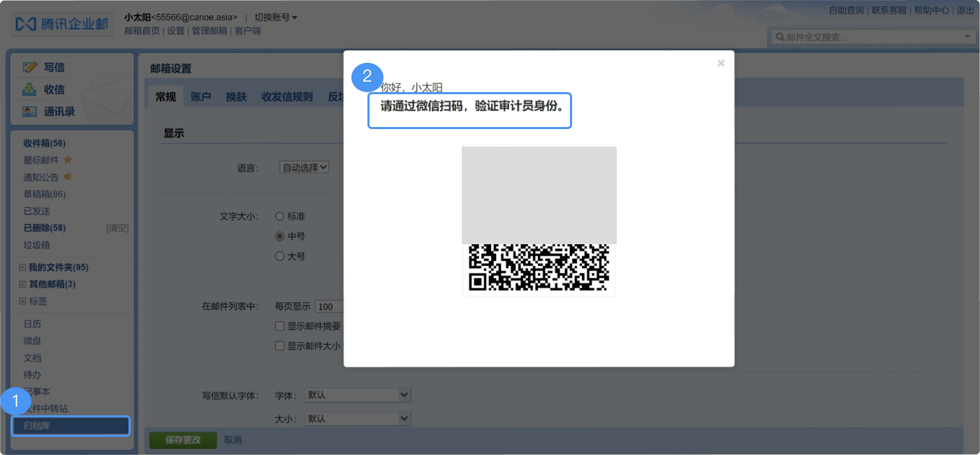980x455 pixels.
Task: Open the 邮箱首页 link
Action: 142,31
